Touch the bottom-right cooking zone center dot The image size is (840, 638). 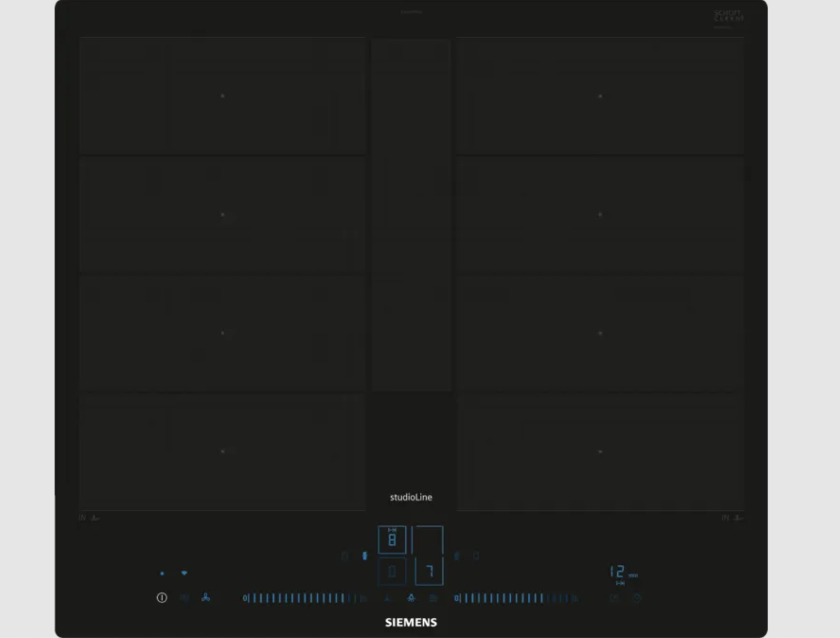point(600,451)
